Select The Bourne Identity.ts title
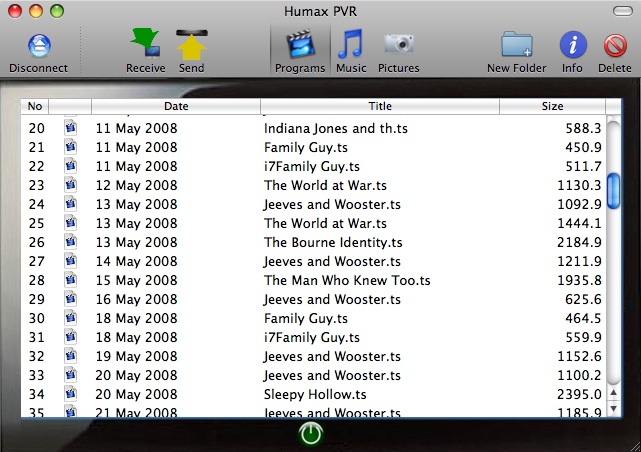Screen dimensions: 641x452 pyautogui.click(x=333, y=242)
